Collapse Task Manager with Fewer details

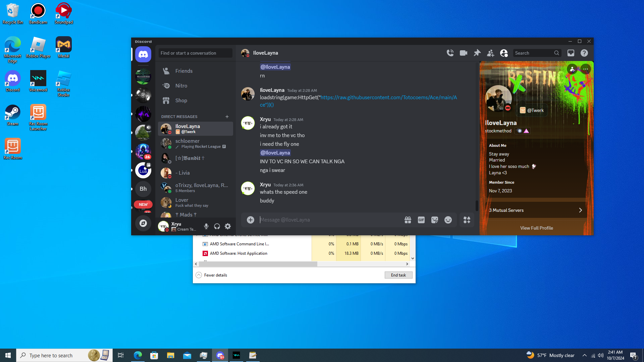click(212, 275)
